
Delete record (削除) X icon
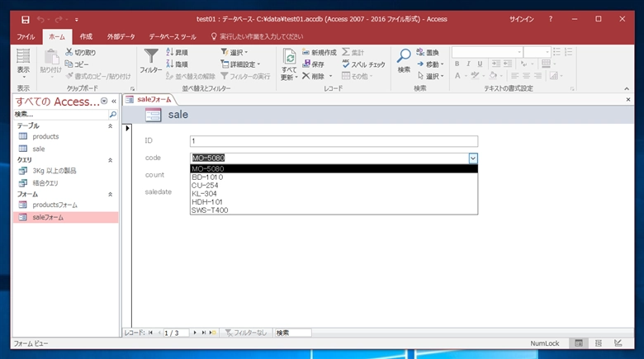[x=306, y=76]
